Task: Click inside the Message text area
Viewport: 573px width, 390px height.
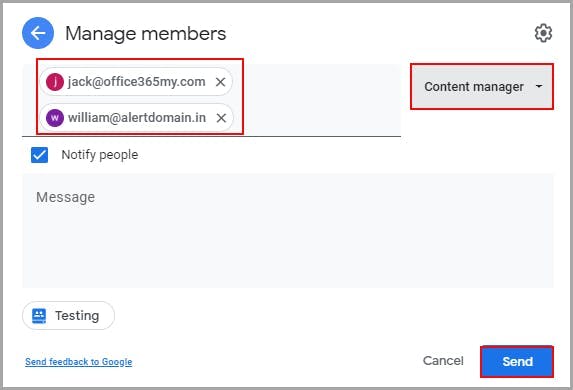Action: click(x=288, y=231)
